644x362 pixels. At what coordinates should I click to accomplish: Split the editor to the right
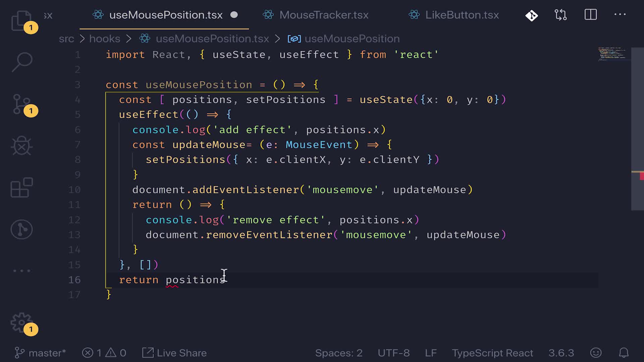590,15
